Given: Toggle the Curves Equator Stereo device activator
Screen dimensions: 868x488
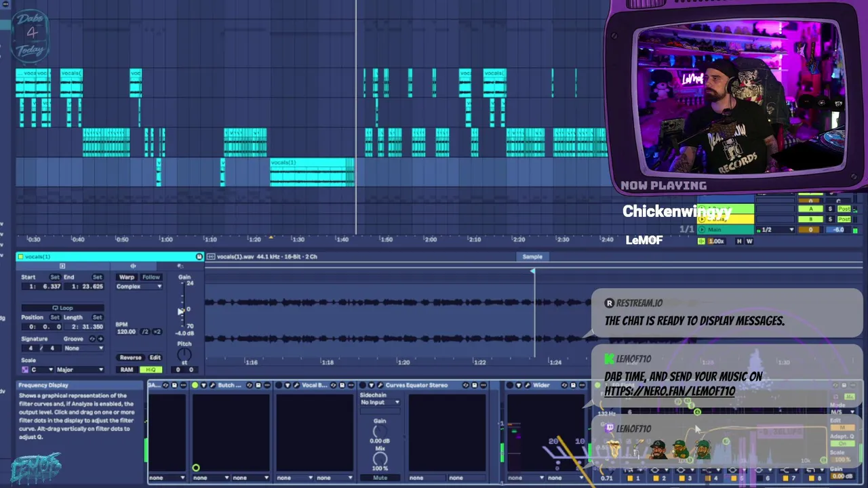Looking at the screenshot, I should pos(363,385).
